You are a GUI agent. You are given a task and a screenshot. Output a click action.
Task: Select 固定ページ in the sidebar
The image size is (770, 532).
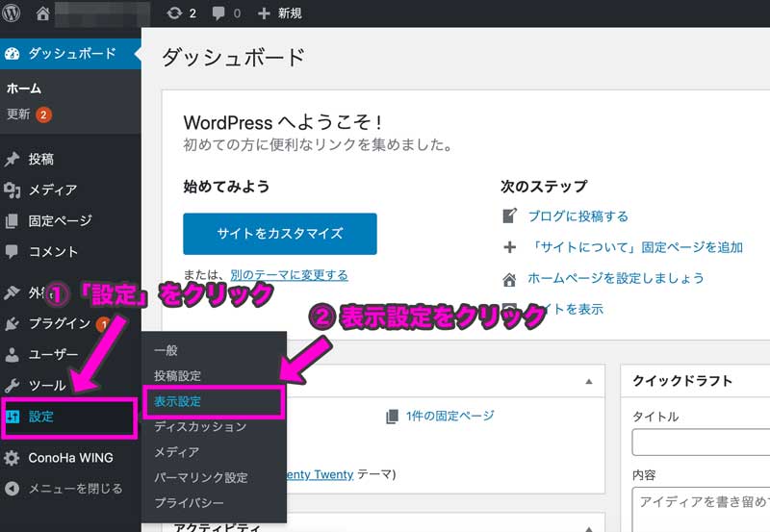click(x=60, y=220)
